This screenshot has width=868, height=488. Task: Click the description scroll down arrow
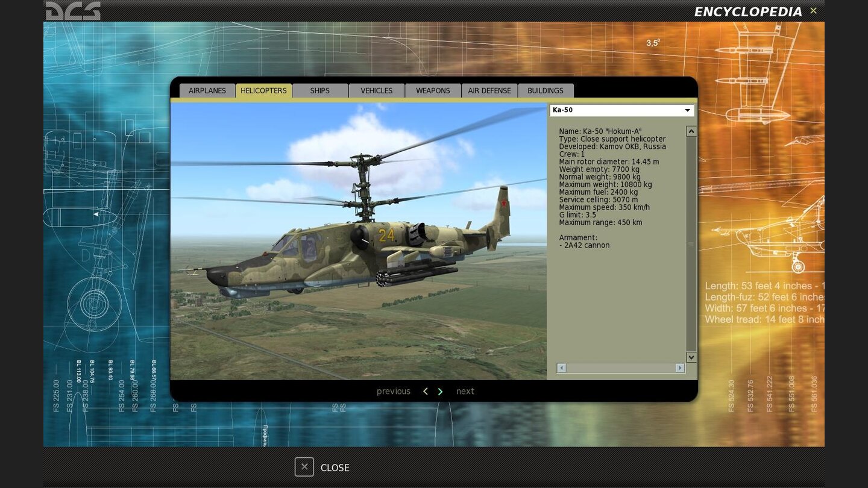691,357
